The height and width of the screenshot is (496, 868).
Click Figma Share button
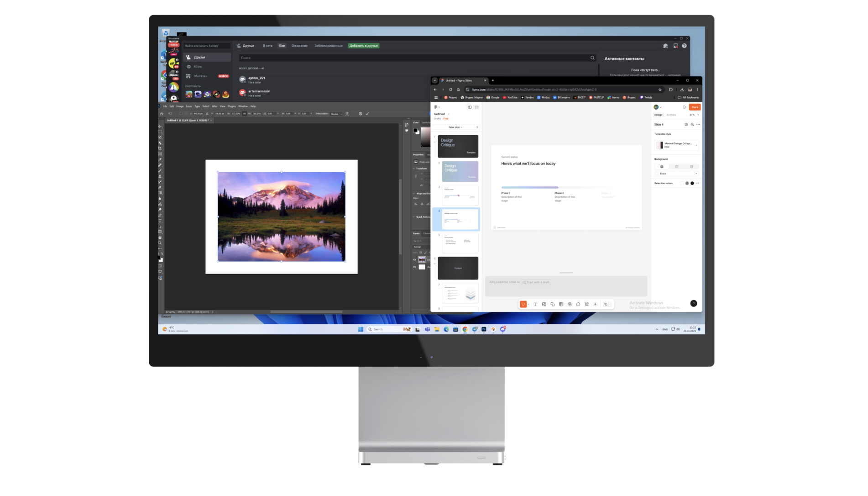(695, 107)
